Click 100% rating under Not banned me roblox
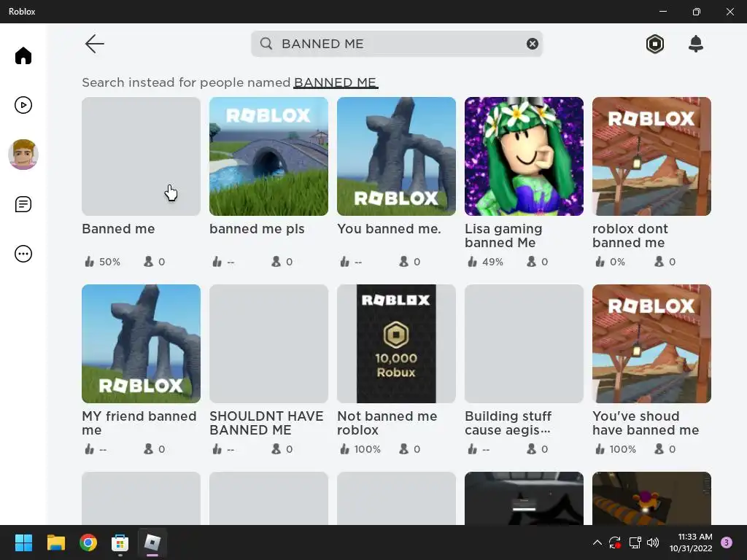The height and width of the screenshot is (560, 747). (368, 449)
